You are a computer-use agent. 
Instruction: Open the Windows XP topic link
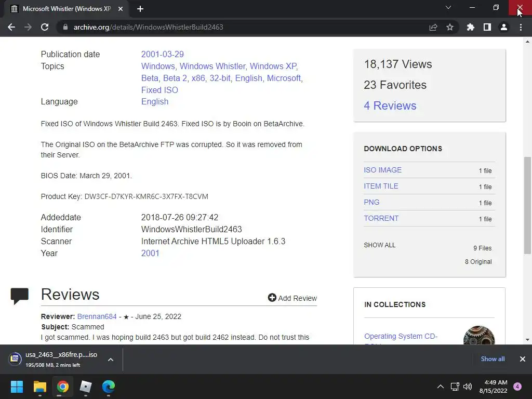[273, 66]
